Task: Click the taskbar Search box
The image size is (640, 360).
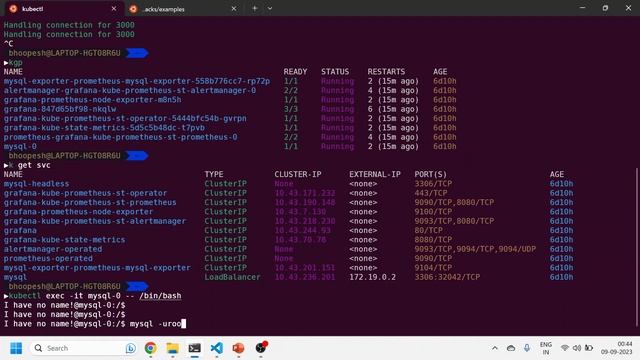Action: 84,348
